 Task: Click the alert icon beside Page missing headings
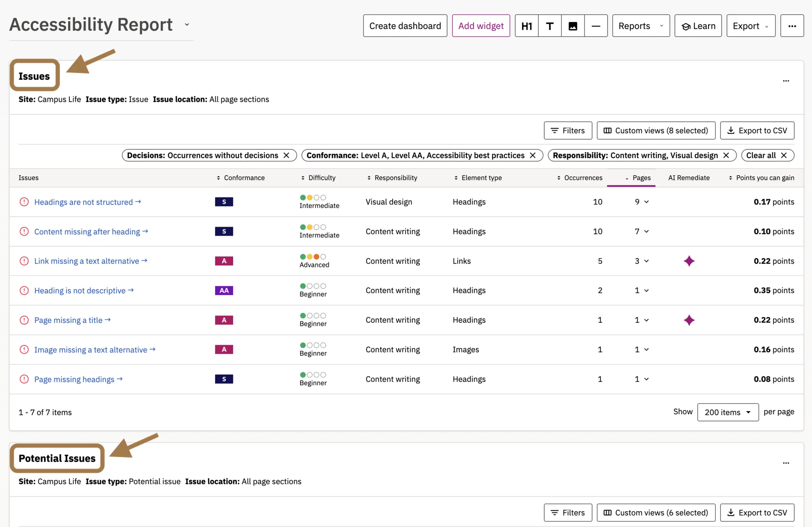(24, 379)
